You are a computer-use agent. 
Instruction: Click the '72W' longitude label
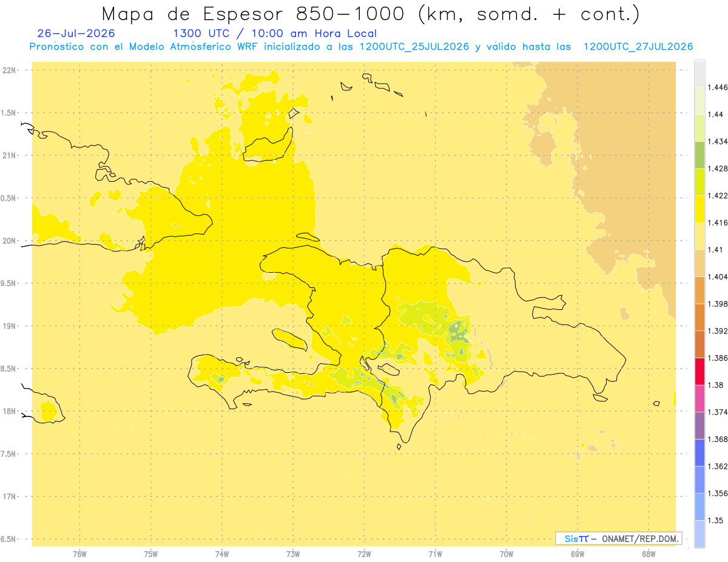(364, 554)
